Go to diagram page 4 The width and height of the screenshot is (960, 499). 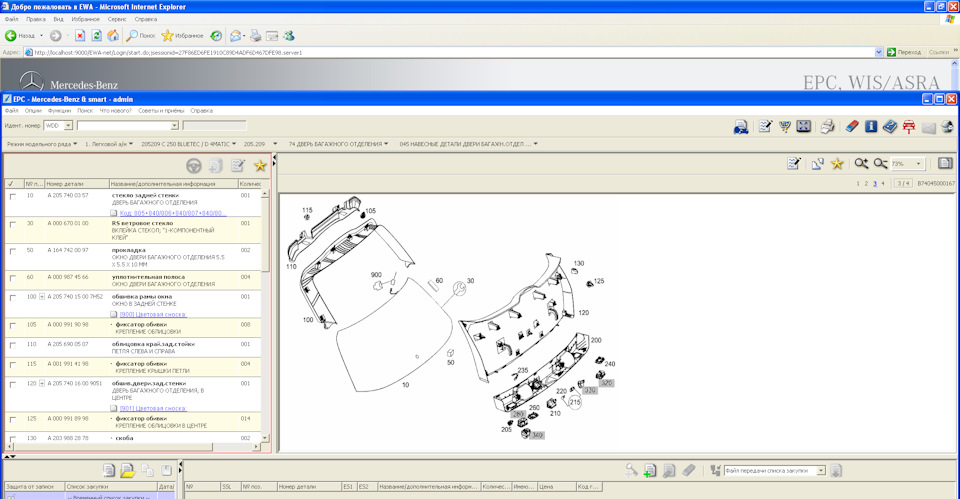point(883,183)
